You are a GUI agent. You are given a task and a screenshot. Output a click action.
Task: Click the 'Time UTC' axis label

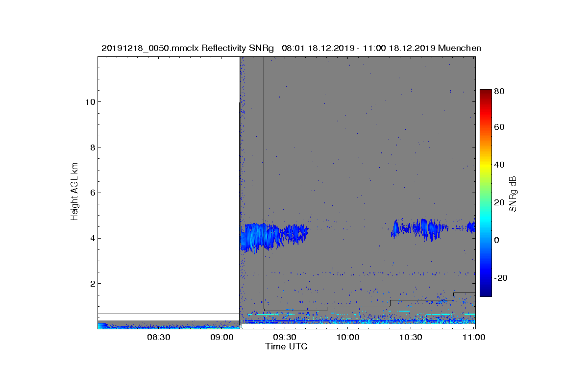coord(286,346)
